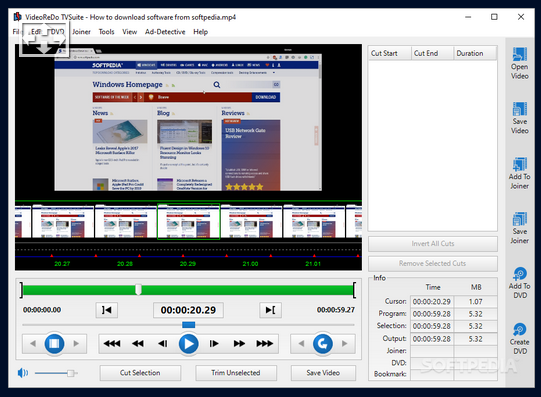This screenshot has height=397, width=541.
Task: Click the start time 00:00:00.00 label
Action: 42,310
